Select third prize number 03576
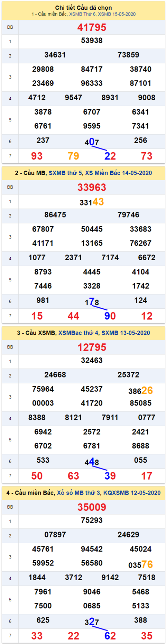 tap(140, 565)
